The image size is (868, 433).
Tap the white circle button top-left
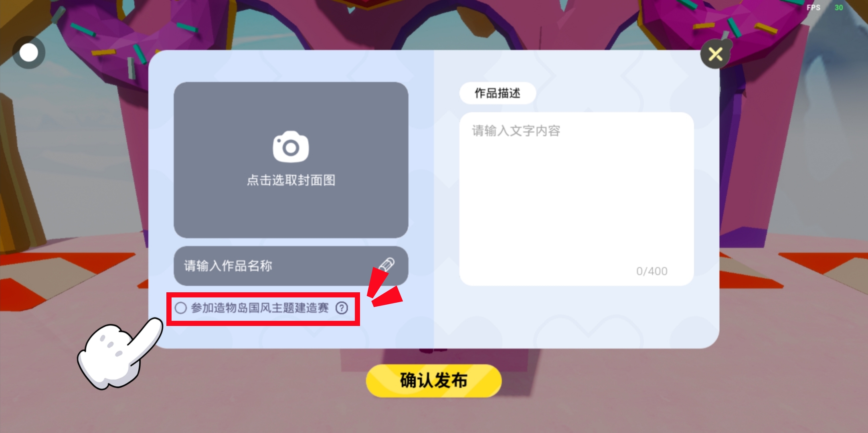29,53
